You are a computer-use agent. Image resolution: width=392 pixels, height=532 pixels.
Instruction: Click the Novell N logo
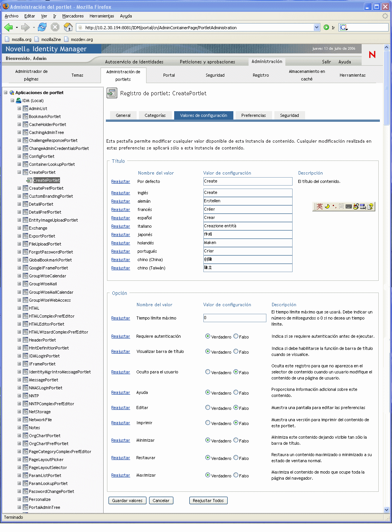coord(372,55)
